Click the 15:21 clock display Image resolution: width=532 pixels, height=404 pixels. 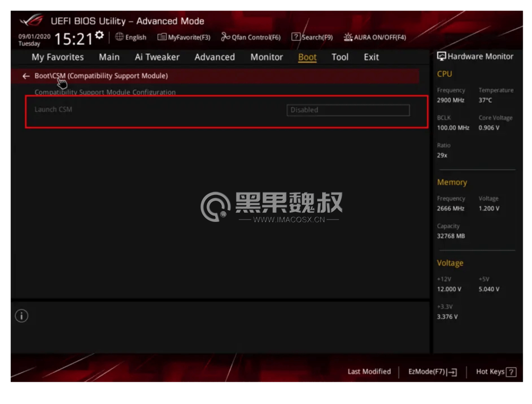73,39
